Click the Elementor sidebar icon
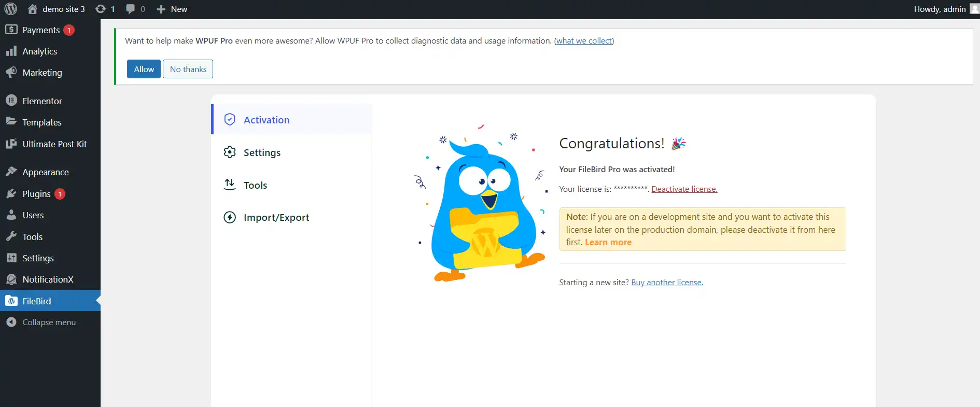This screenshot has width=980, height=407. coord(11,101)
